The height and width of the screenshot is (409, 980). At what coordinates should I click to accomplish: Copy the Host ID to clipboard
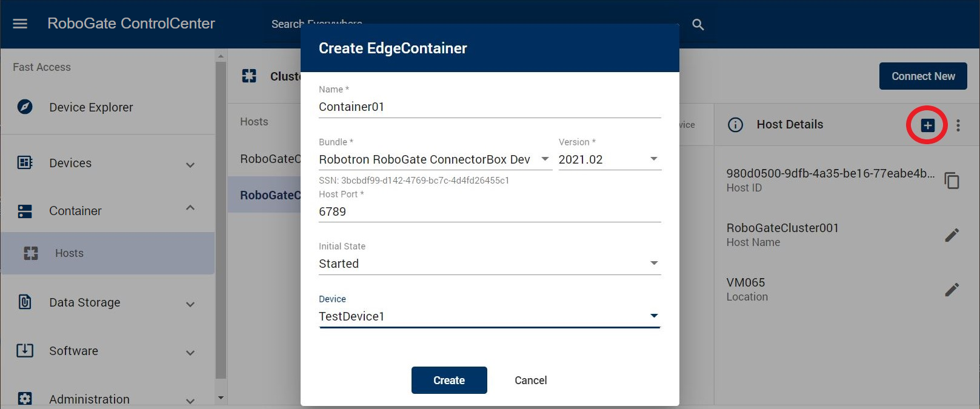pos(952,180)
